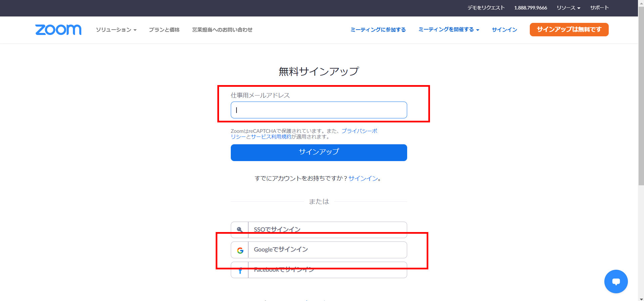The width and height of the screenshot is (644, 301).
Task: Open プランと価格 page
Action: pyautogui.click(x=164, y=30)
